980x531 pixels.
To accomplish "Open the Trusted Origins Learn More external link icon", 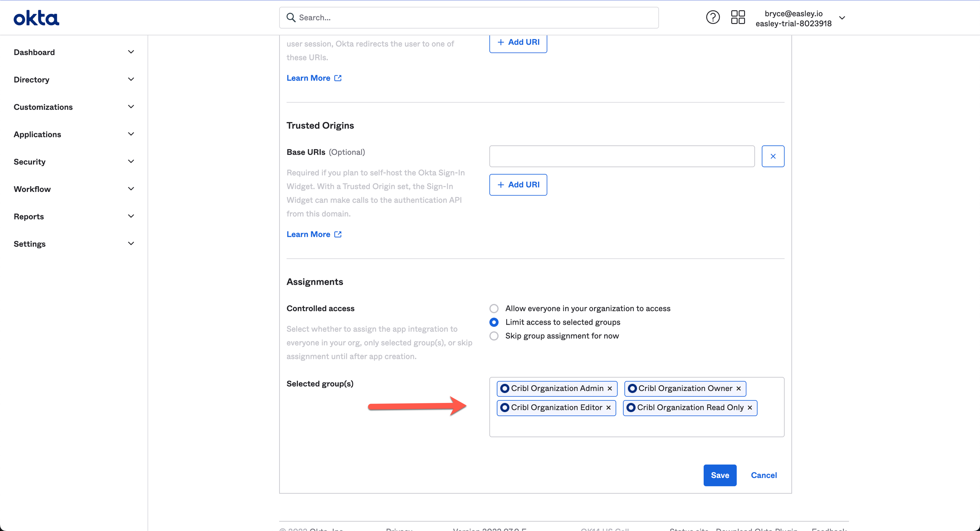I will point(337,234).
